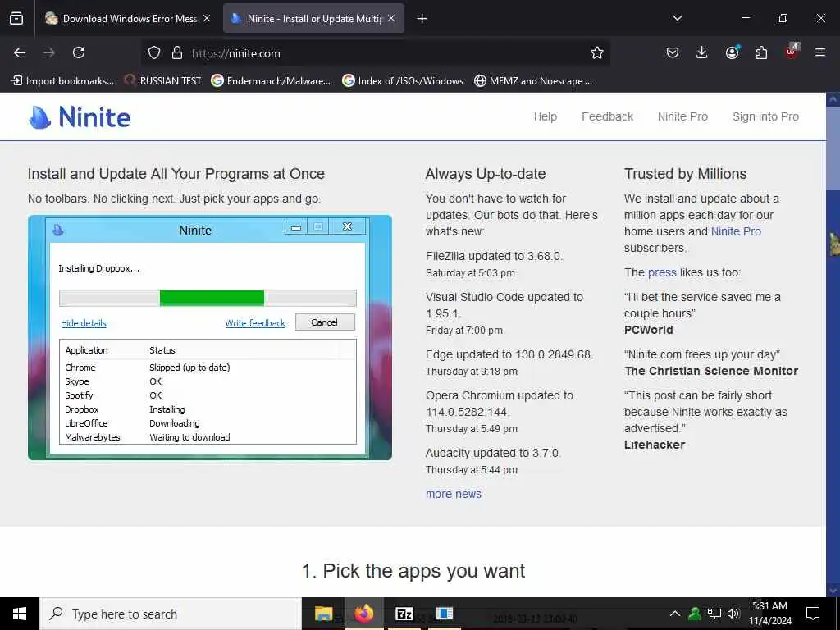Open the uBlock Origin extension icon
The width and height of the screenshot is (840, 630).
pyautogui.click(x=792, y=52)
